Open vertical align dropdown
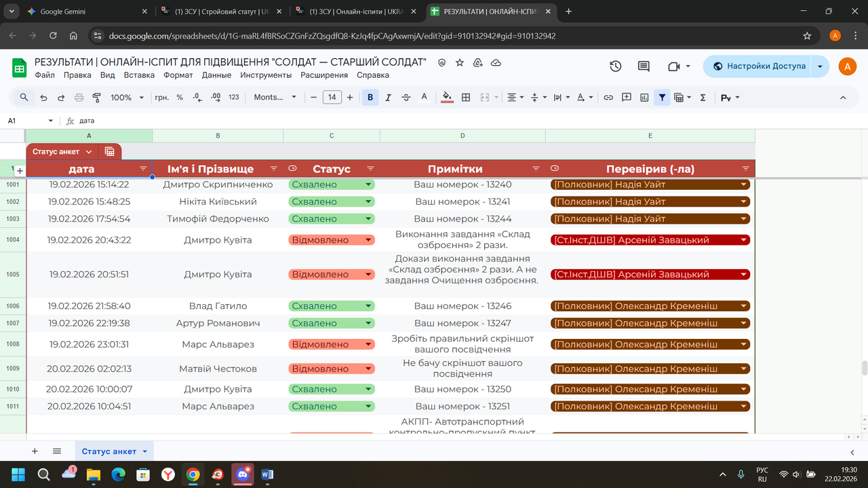 point(538,98)
